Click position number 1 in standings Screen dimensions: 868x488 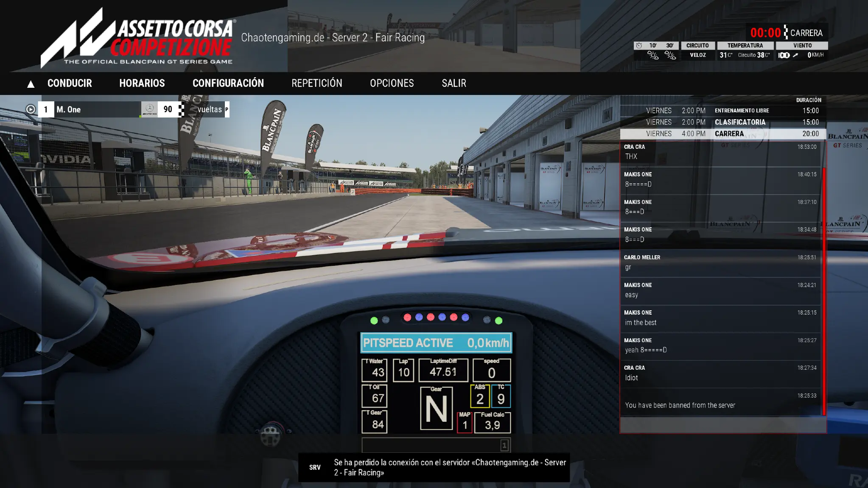[x=46, y=109]
